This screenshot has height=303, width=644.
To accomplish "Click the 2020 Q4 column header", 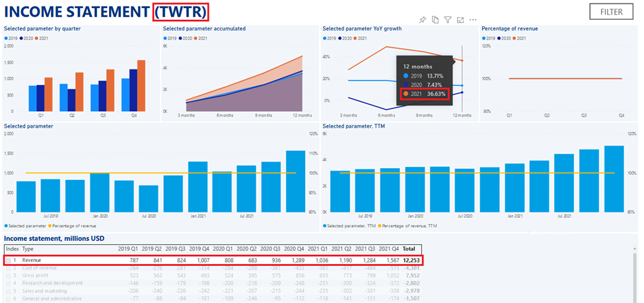I will tap(294, 249).
